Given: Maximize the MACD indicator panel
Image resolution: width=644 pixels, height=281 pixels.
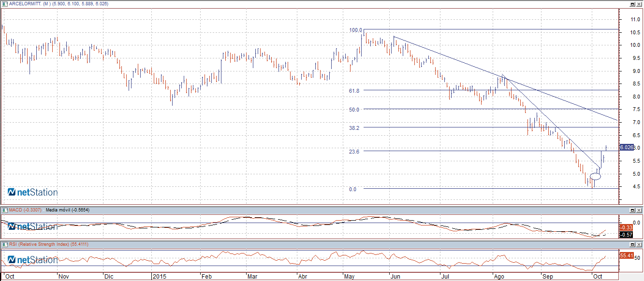Looking at the screenshot, I should click(x=632, y=211).
